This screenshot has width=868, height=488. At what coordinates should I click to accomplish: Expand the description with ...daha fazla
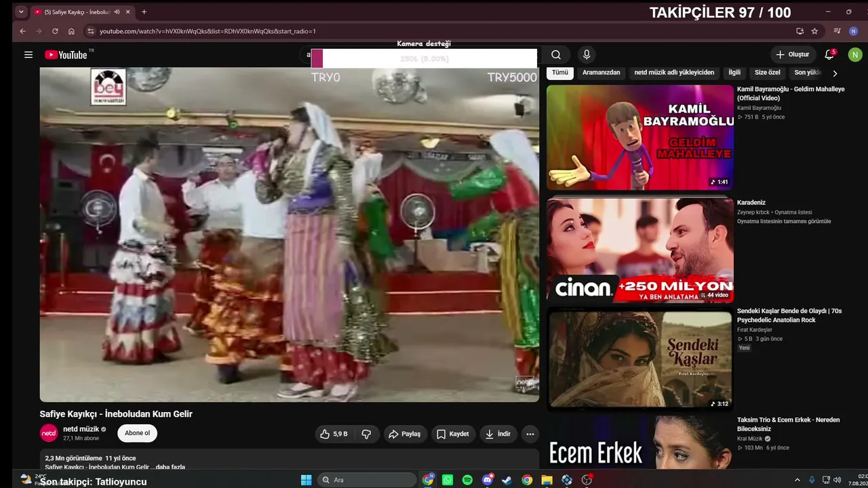pyautogui.click(x=170, y=467)
